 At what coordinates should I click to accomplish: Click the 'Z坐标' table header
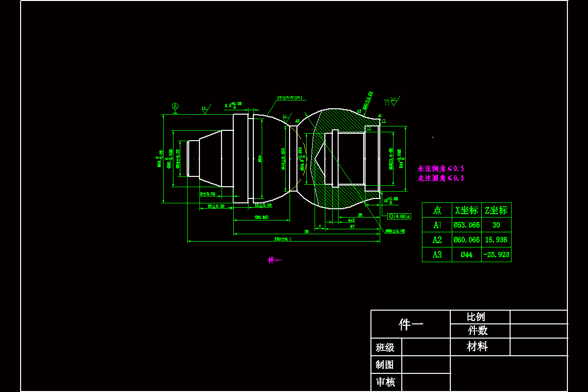pos(496,210)
